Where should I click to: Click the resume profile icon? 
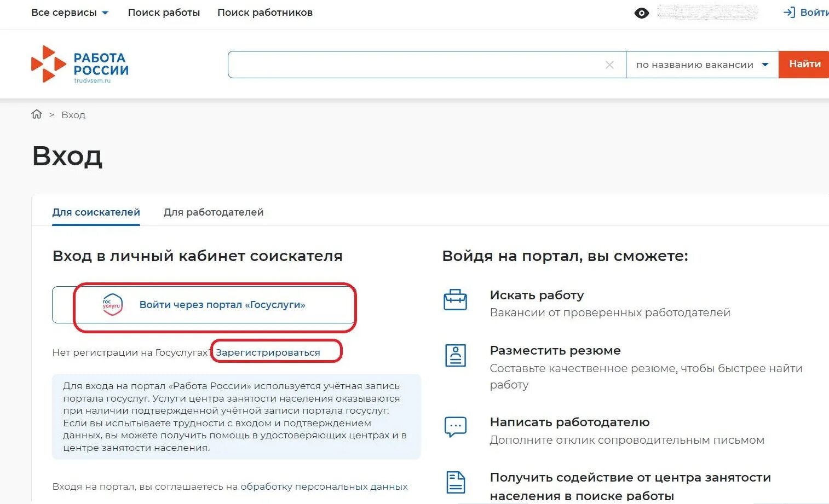pyautogui.click(x=455, y=356)
